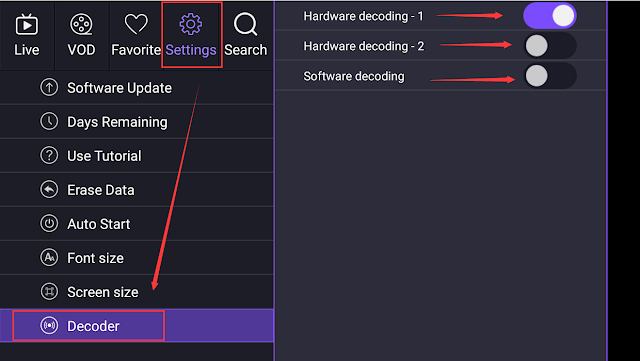Image resolution: width=640 pixels, height=361 pixels.
Task: Click the Software decoding label
Action: coord(354,76)
